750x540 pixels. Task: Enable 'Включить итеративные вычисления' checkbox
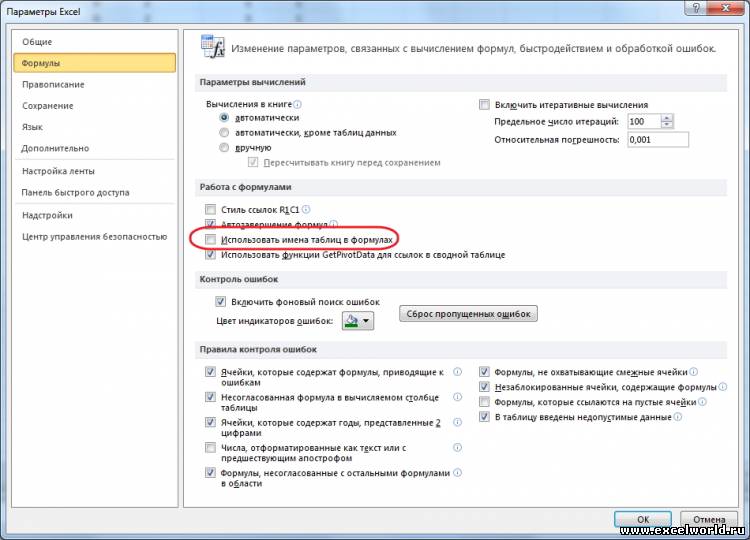[484, 104]
